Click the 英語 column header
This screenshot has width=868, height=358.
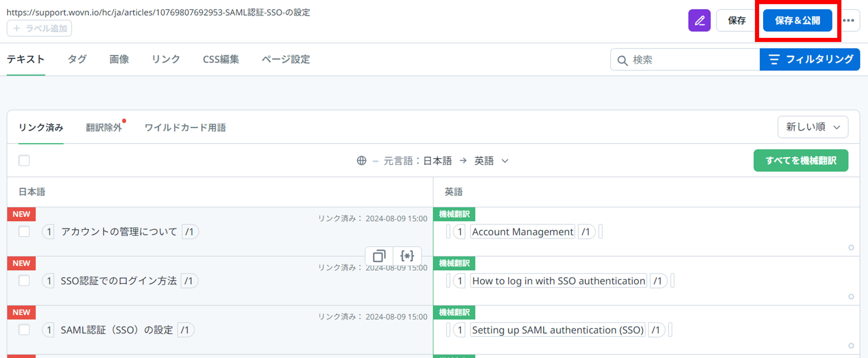tap(453, 192)
